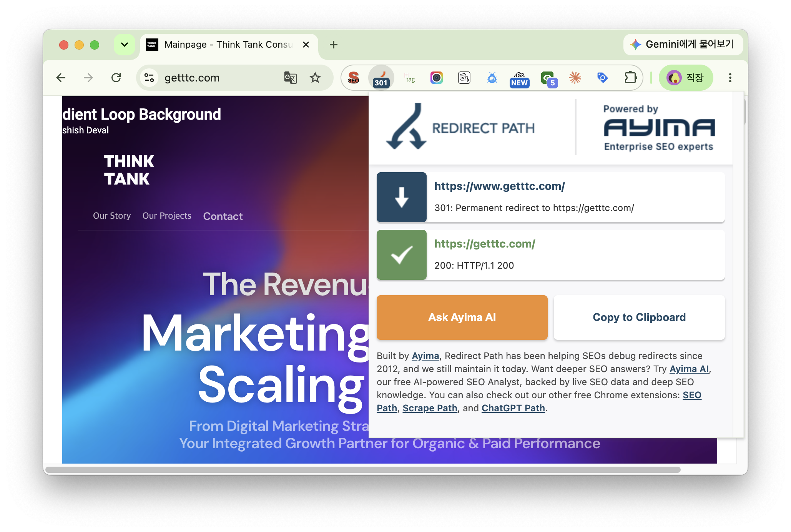
Task: Open the H tag extension icon
Action: click(x=409, y=78)
